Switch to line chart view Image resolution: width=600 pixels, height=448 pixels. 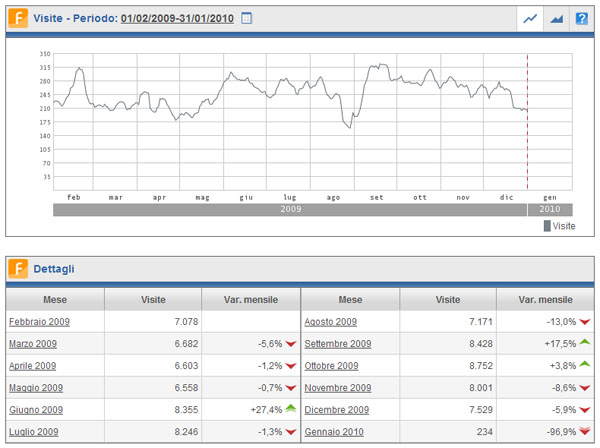(530, 18)
